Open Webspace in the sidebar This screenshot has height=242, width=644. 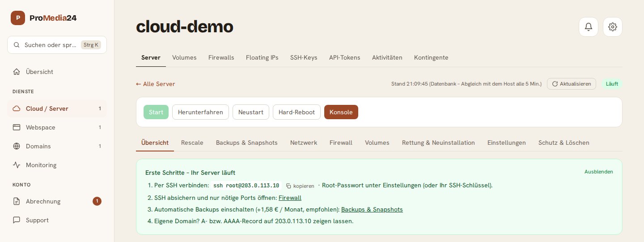pos(57,127)
